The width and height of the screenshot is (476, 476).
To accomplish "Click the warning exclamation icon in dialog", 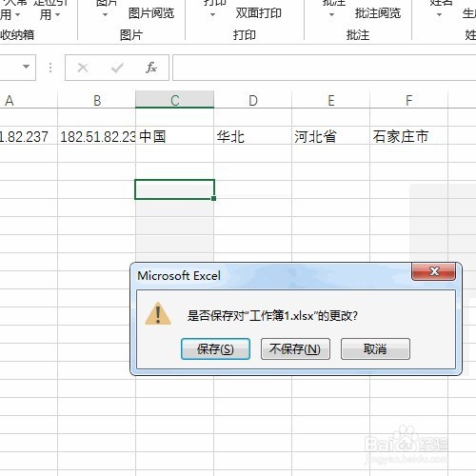I will click(x=158, y=313).
